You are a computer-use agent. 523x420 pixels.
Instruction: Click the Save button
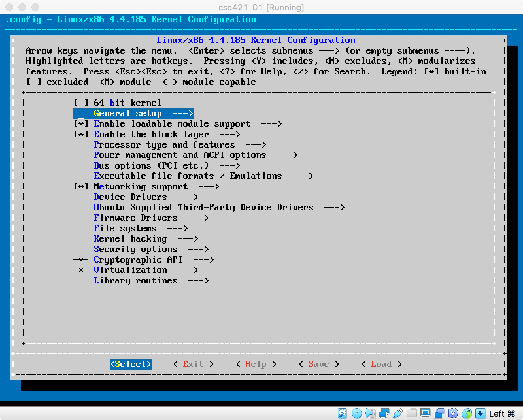pyautogui.click(x=319, y=364)
